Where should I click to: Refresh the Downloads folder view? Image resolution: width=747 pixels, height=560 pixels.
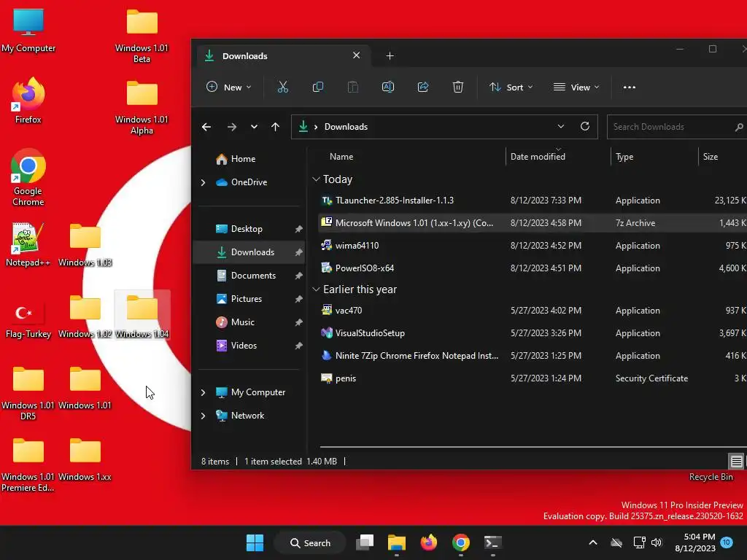[x=585, y=126]
